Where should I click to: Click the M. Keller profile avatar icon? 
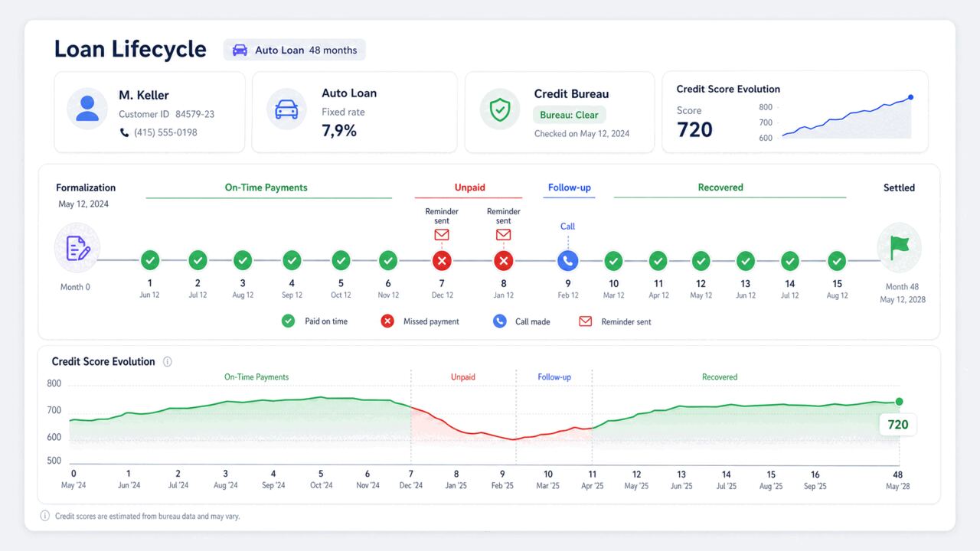[x=87, y=109]
